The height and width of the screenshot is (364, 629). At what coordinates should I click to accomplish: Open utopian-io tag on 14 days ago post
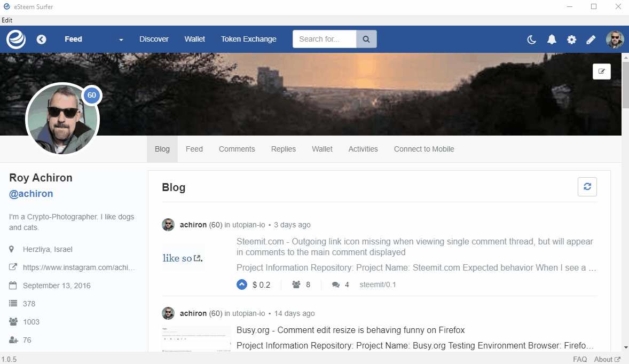[249, 313]
